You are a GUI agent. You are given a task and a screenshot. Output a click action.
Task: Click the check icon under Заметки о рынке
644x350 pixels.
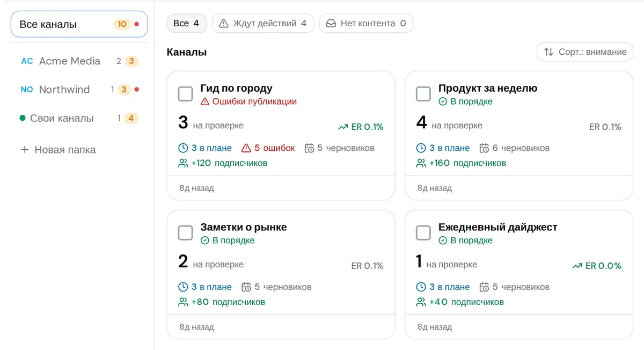(x=204, y=240)
